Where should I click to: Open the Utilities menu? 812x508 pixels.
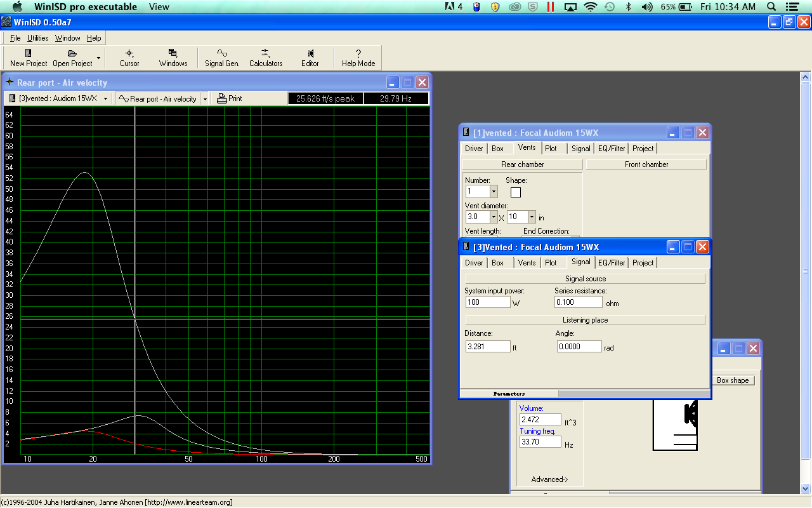coord(37,38)
